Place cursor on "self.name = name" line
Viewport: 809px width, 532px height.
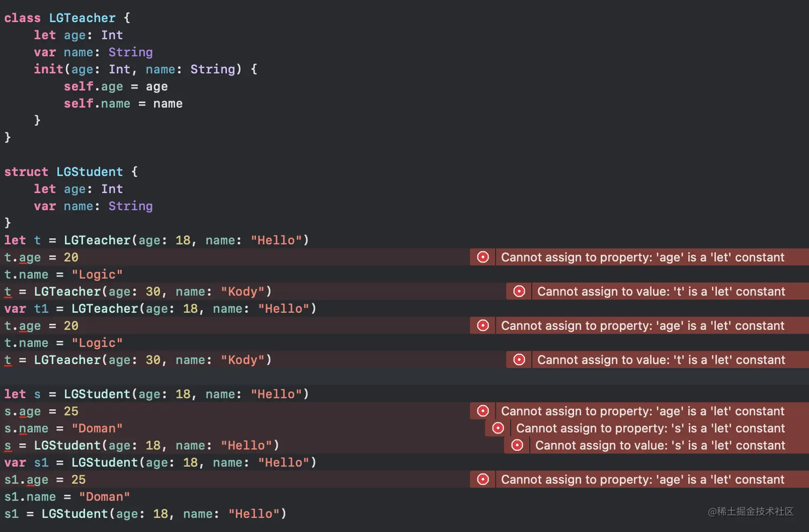click(x=123, y=103)
